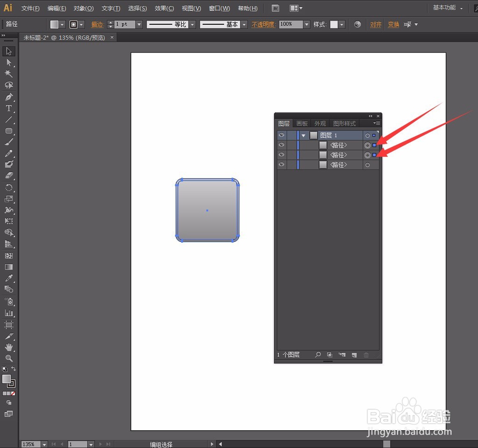The image size is (478, 448).
Task: Select the Type tool
Action: click(x=9, y=108)
